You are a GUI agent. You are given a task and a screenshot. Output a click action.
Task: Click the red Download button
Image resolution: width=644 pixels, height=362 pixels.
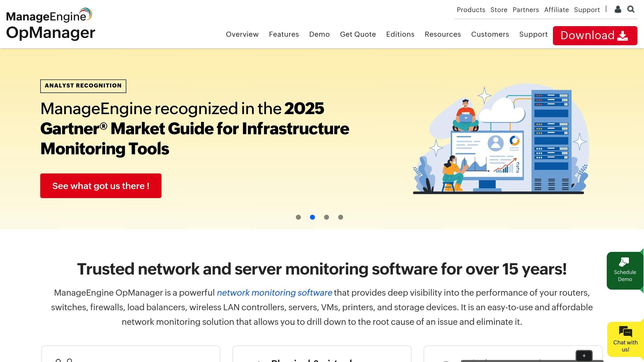[x=595, y=36]
